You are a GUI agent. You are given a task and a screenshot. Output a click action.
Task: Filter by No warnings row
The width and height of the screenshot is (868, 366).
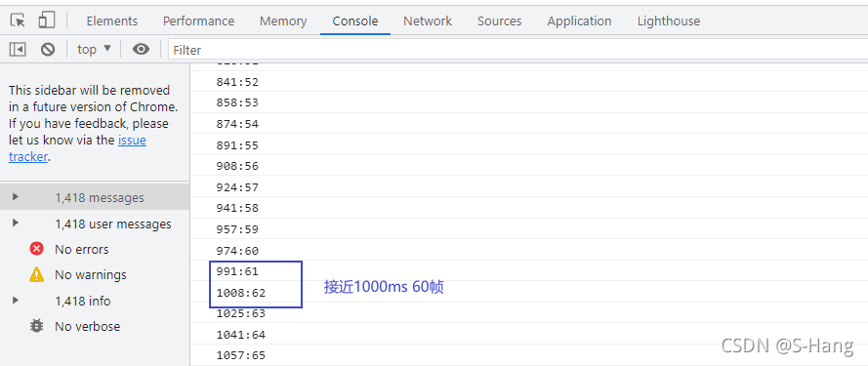(x=95, y=274)
